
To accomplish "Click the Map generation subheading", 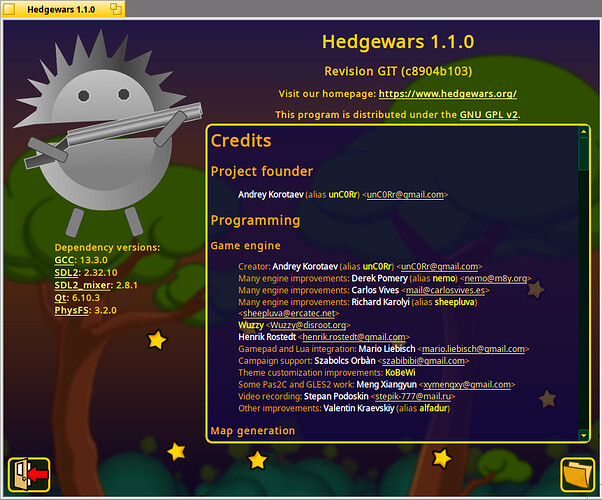I will pos(253,431).
